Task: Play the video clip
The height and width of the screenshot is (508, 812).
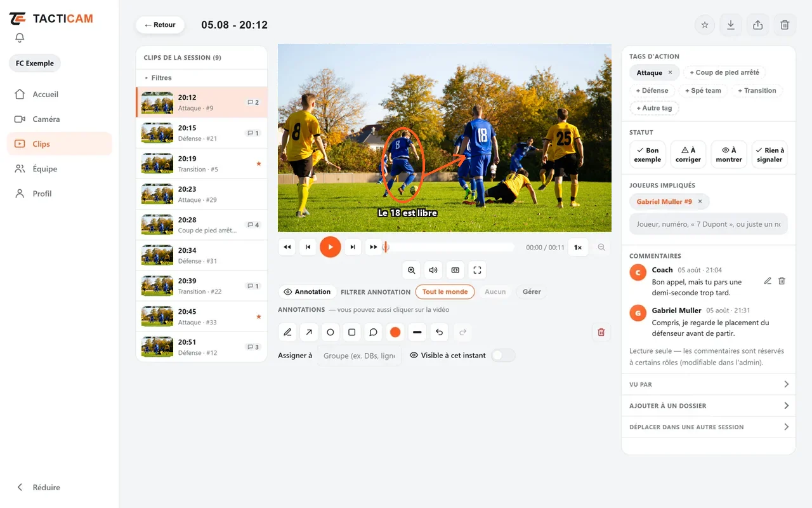Action: pyautogui.click(x=331, y=247)
